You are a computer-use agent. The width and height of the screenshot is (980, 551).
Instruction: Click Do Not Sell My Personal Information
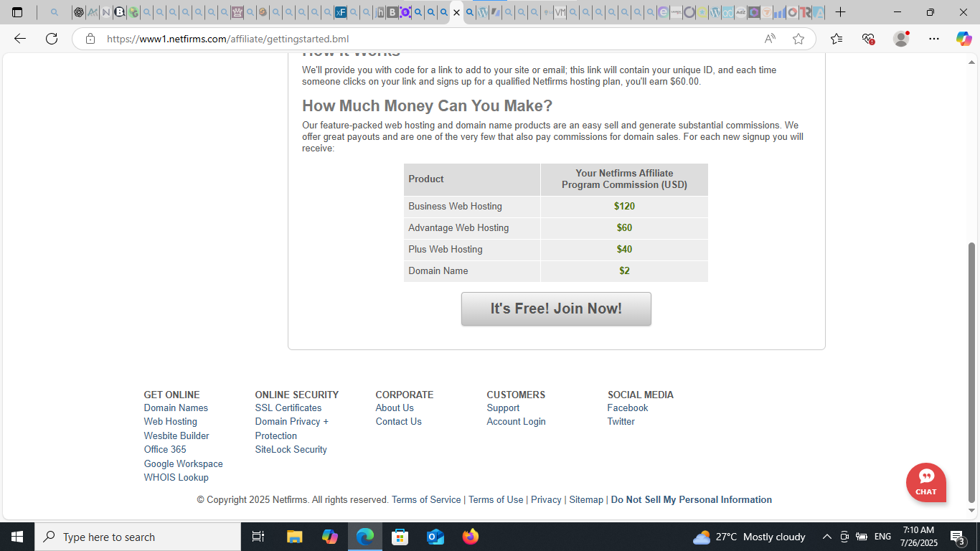click(692, 500)
